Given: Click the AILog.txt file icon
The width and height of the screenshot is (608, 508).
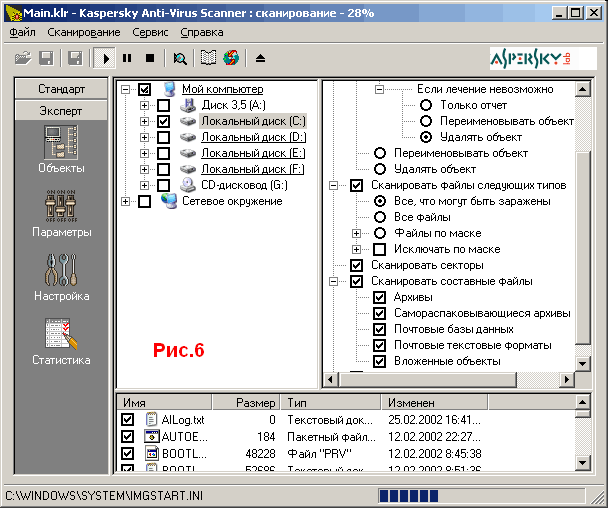Looking at the screenshot, I should click(x=151, y=420).
